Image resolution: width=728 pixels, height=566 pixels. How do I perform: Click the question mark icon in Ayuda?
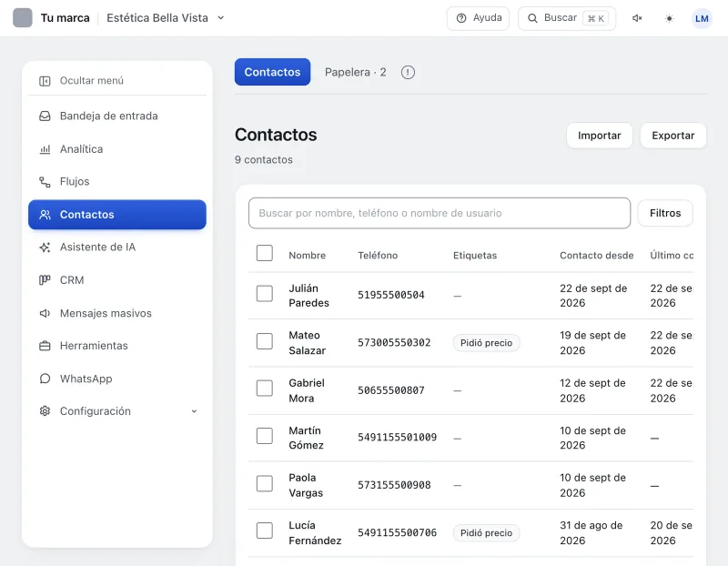point(461,18)
